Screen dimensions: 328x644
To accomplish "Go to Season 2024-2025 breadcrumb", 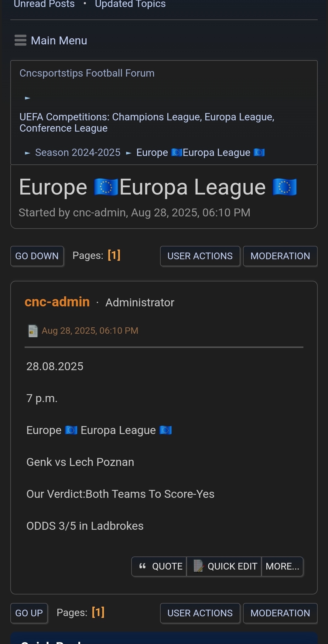I will [78, 153].
